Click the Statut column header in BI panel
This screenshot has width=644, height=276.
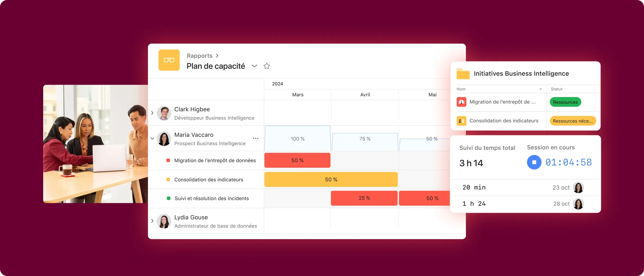[x=556, y=89]
